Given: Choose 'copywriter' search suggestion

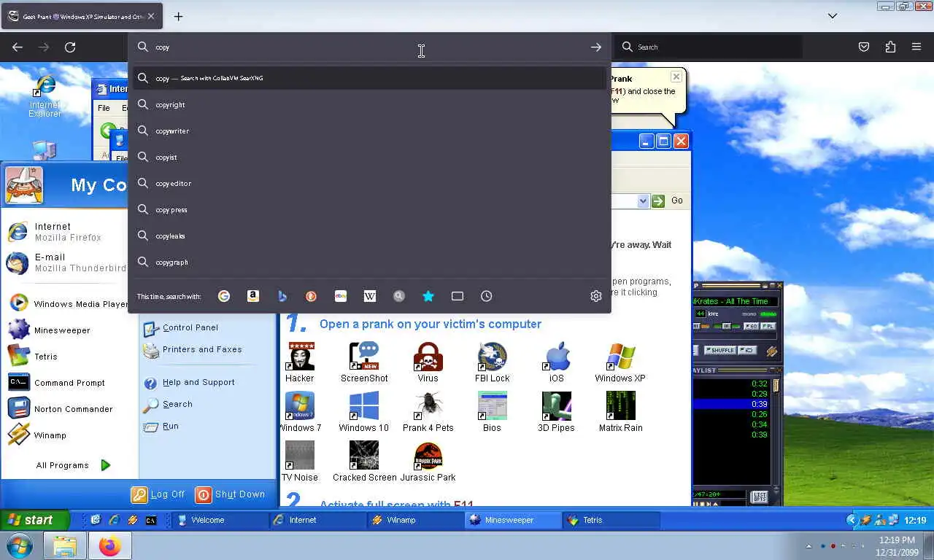Looking at the screenshot, I should (369, 131).
